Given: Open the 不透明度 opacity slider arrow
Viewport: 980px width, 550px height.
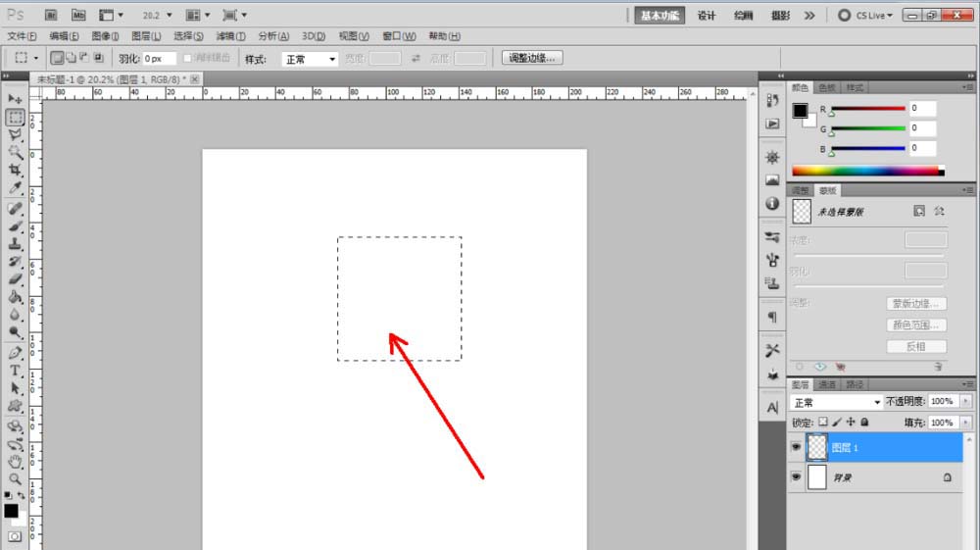Looking at the screenshot, I should (965, 401).
